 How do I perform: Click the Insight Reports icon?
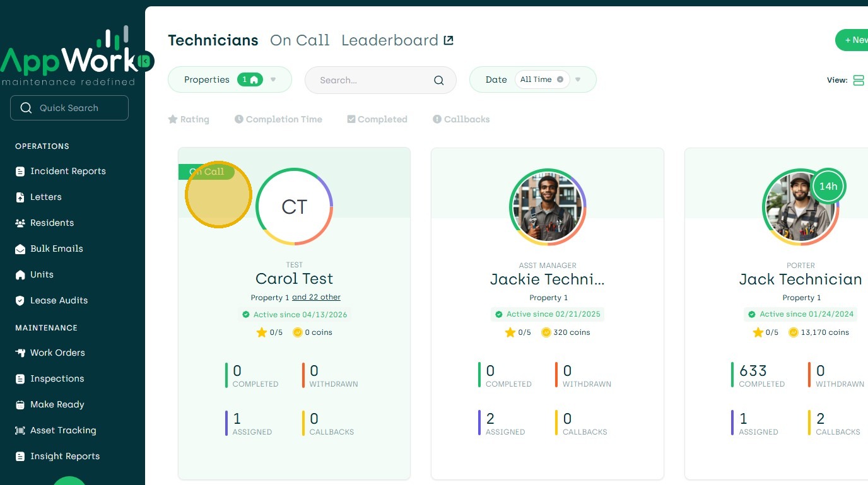click(x=20, y=457)
